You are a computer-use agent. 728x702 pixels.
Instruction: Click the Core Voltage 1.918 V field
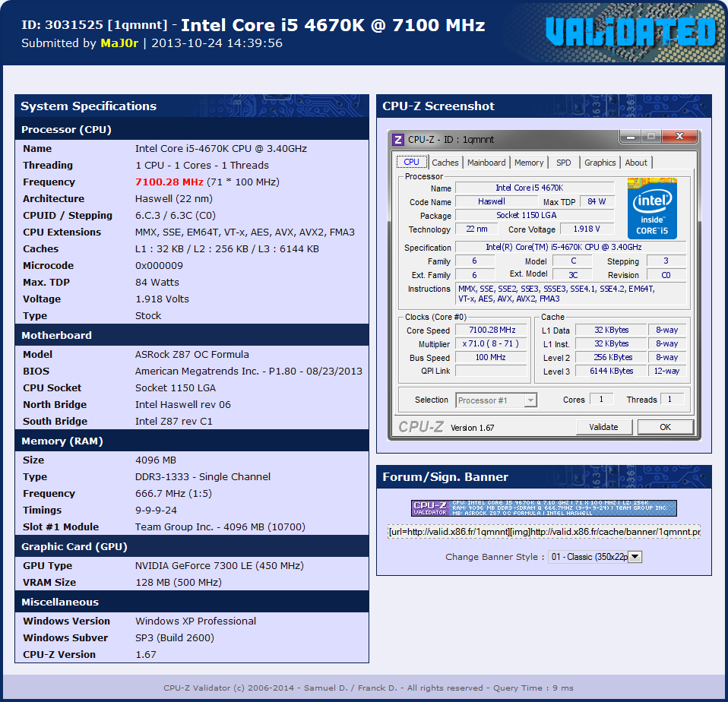587,229
